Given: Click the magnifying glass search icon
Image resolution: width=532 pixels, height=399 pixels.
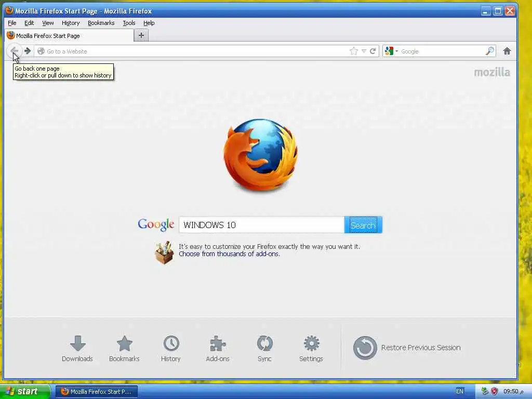Looking at the screenshot, I should point(490,51).
